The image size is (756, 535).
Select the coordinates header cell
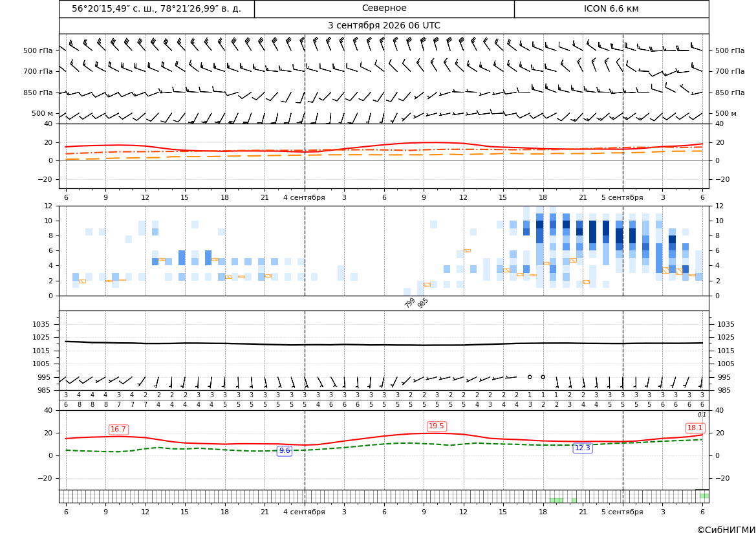[157, 8]
